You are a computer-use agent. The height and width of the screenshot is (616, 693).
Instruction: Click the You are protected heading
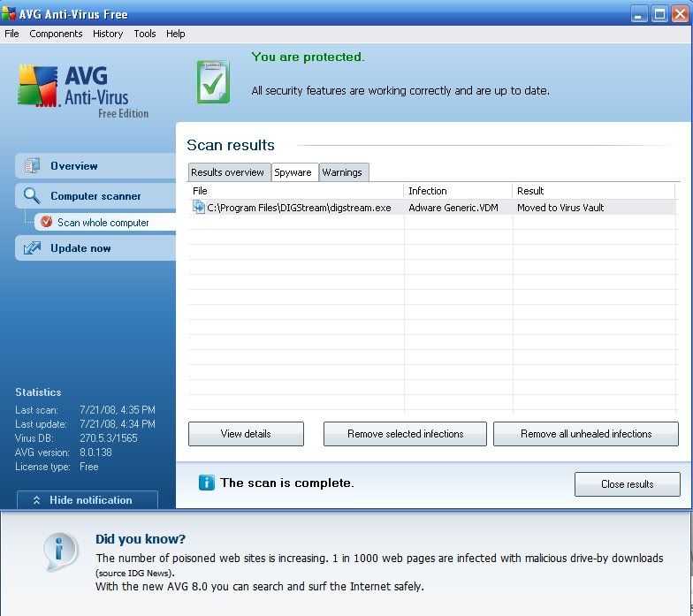[308, 57]
